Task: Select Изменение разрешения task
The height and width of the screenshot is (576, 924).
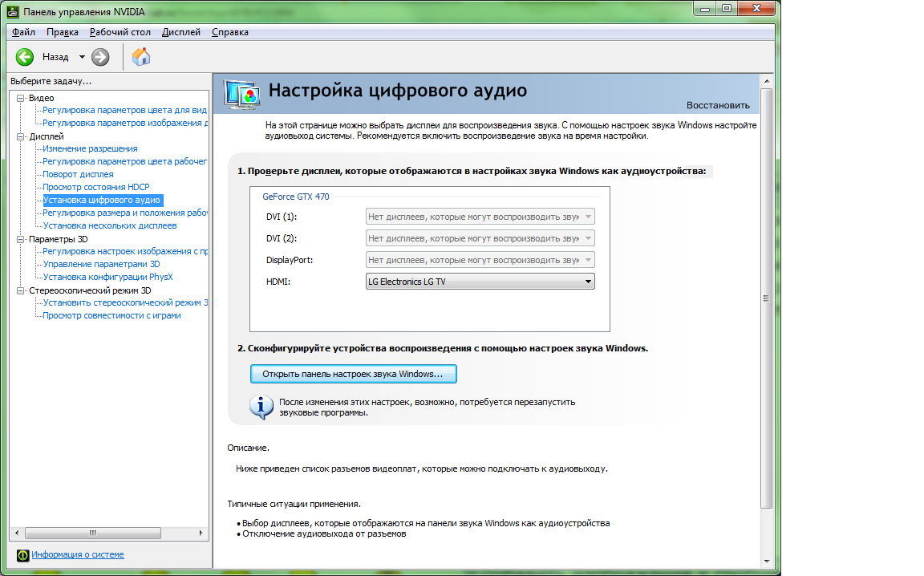Action: coord(90,149)
